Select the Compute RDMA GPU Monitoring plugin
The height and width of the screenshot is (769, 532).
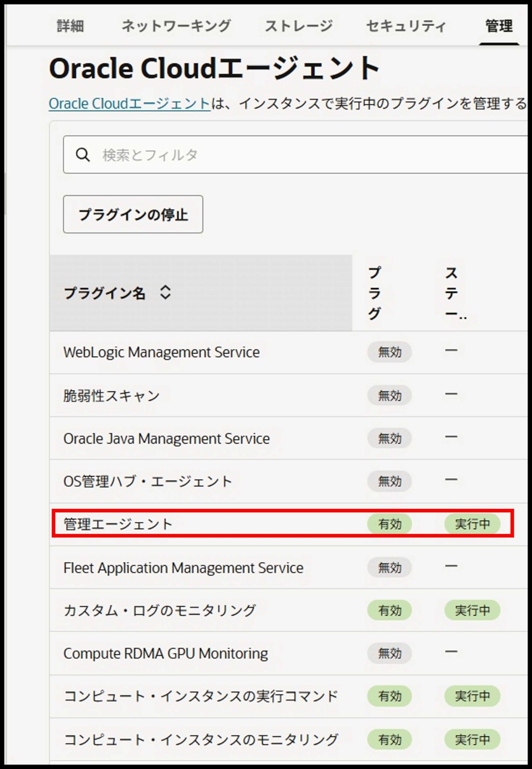[x=165, y=653]
